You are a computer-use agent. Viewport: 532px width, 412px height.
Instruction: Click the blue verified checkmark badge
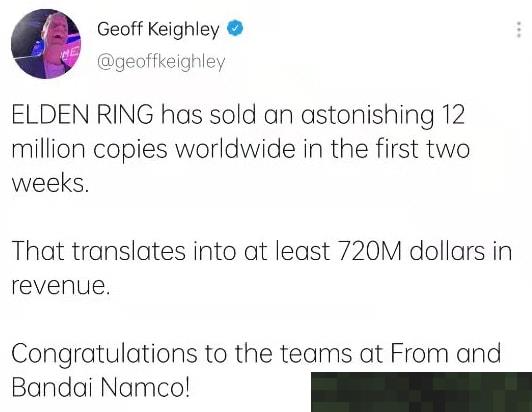[x=235, y=29]
